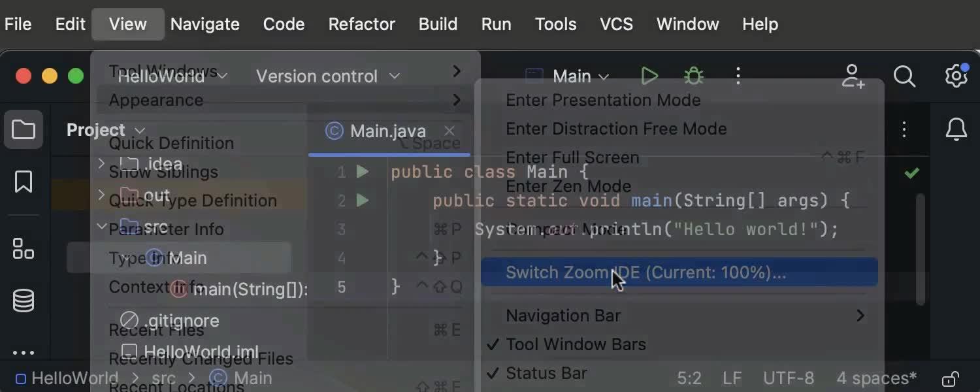Open IDE settings via gear icon
This screenshot has height=392, width=980.
pos(955,76)
